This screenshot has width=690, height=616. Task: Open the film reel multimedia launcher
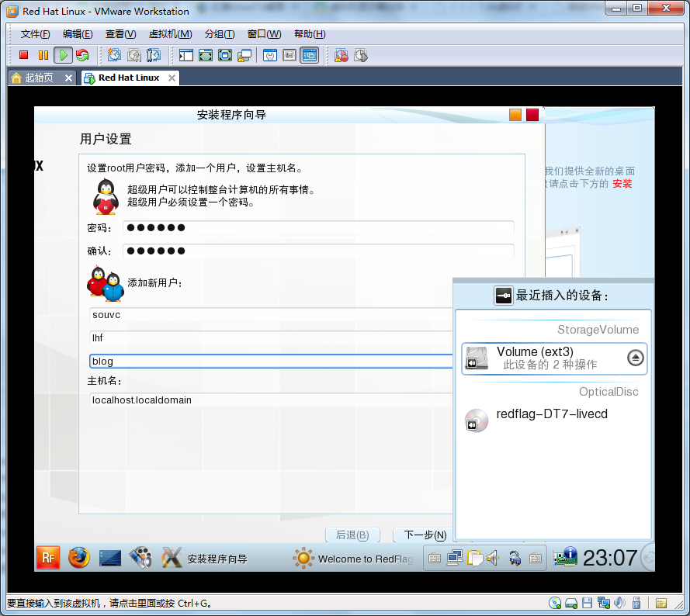pyautogui.click(x=140, y=558)
